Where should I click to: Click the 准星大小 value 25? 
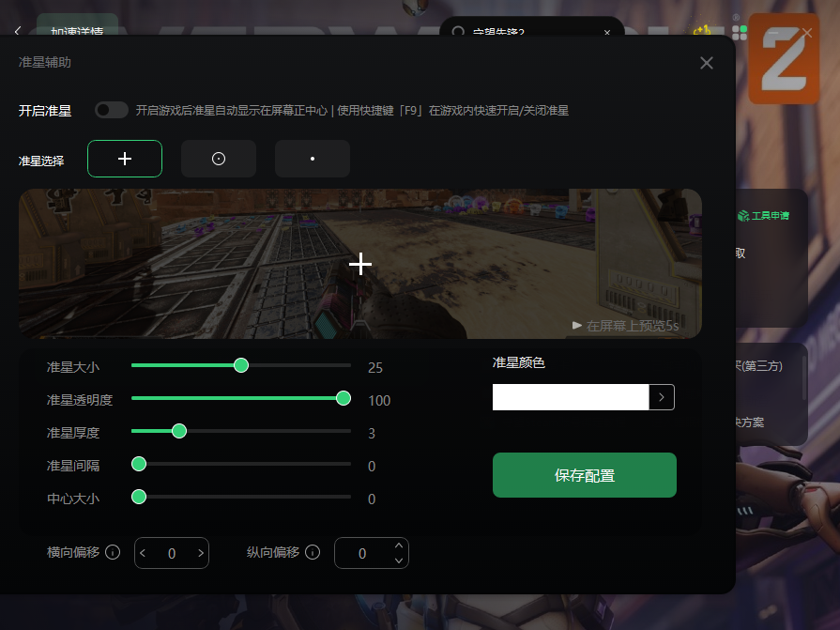point(375,367)
